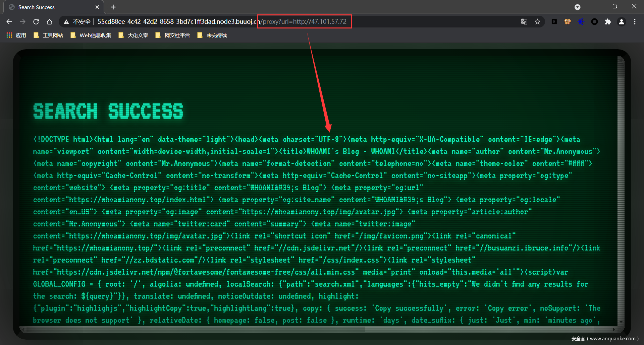The height and width of the screenshot is (345, 644).
Task: Click the browser back arrow
Action: (9, 22)
